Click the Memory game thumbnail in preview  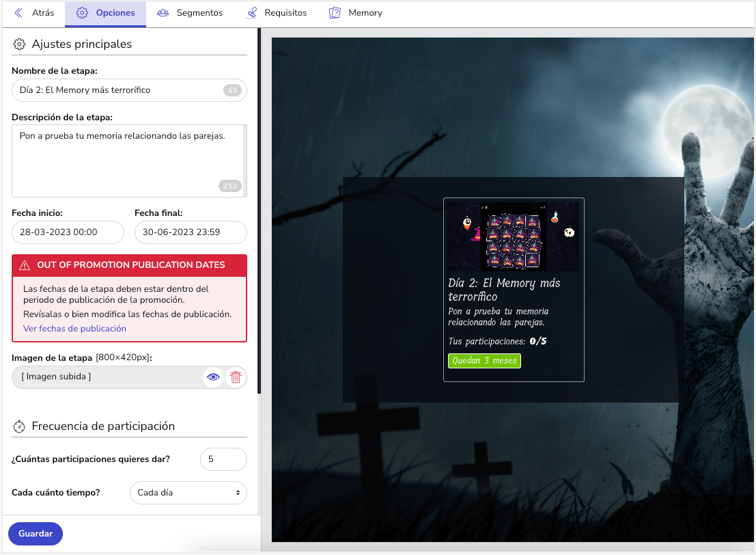coord(514,236)
